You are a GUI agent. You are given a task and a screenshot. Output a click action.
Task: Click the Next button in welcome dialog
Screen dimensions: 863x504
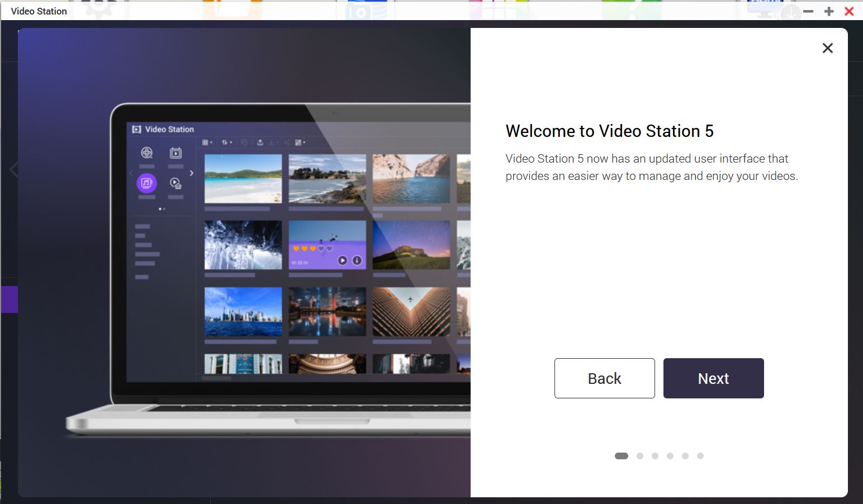pos(713,378)
